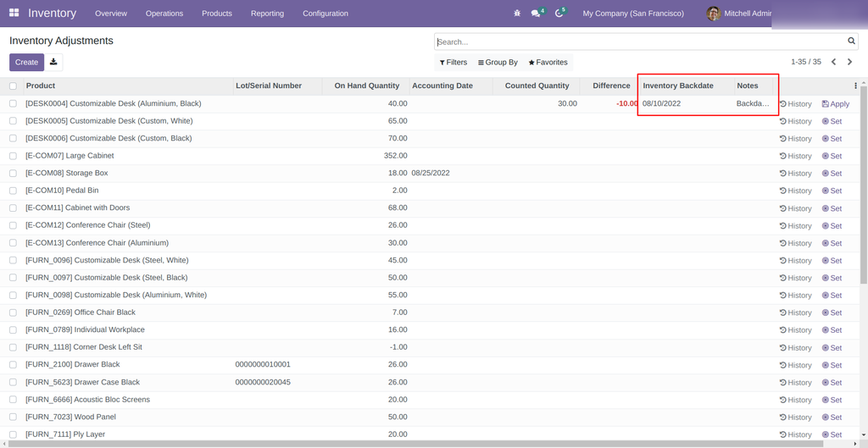Viewport: 868px width, 448px height.
Task: Click the download export icon next to Create
Action: point(53,62)
